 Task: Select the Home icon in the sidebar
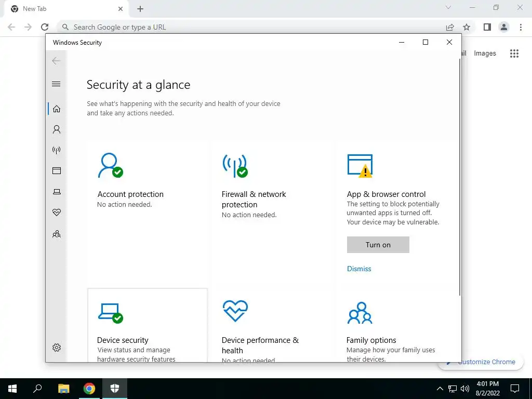(x=57, y=109)
